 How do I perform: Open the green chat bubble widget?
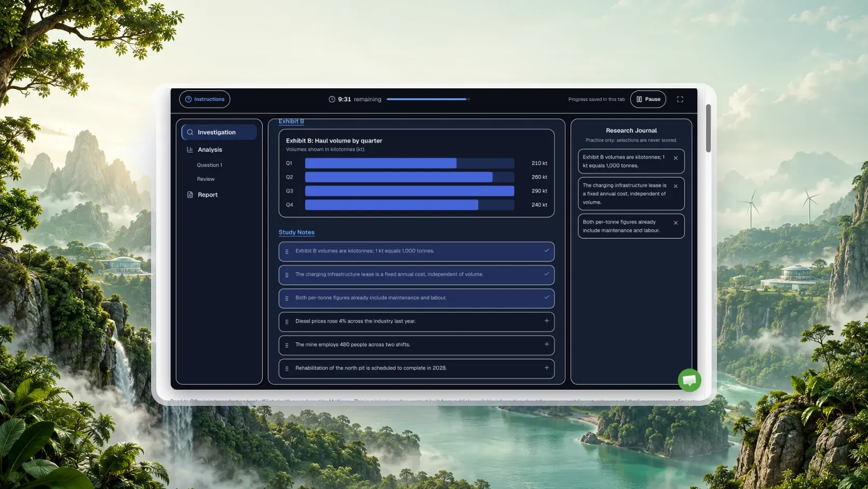point(689,380)
